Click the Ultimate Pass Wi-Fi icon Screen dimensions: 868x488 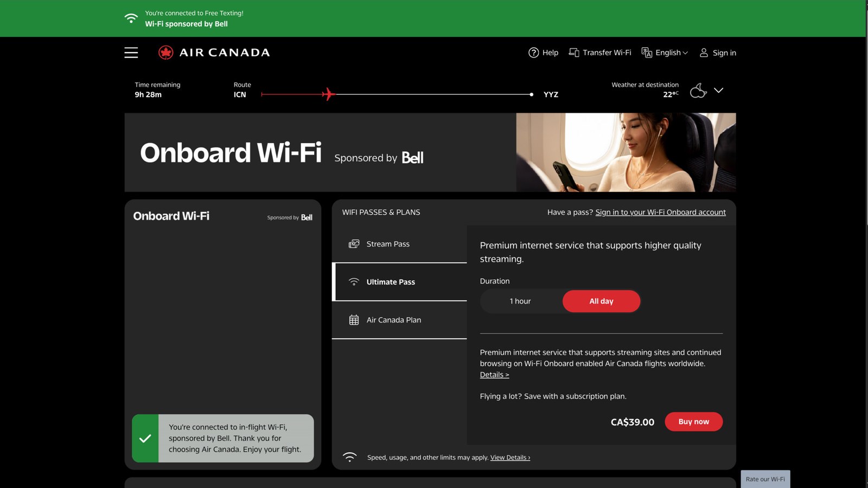[354, 282]
